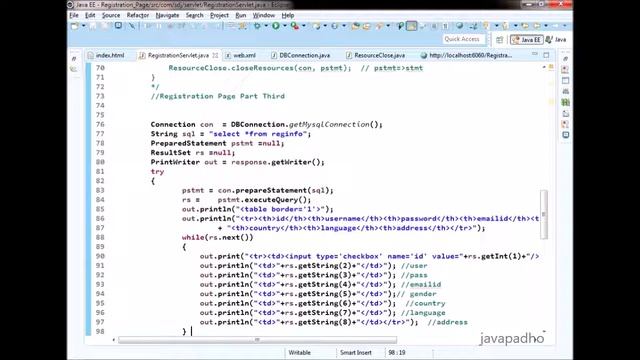Click the String sql declaration line
Screen dimensions: 640x360
click(231, 134)
